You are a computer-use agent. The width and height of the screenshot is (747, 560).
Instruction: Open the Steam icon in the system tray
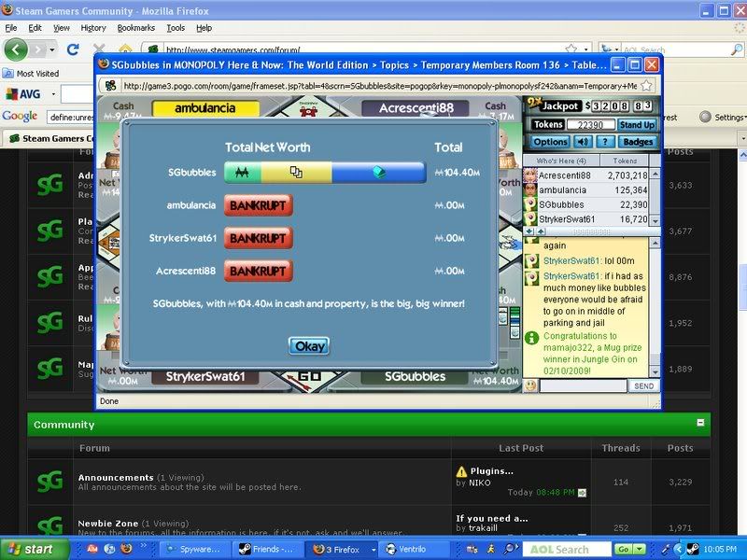pos(692,549)
